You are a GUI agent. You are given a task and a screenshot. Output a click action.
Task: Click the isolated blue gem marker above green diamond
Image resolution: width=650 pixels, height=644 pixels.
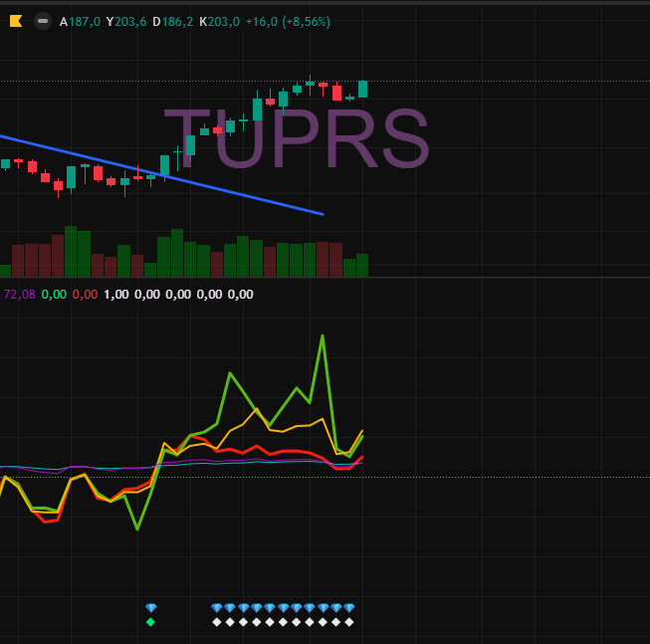(x=151, y=608)
